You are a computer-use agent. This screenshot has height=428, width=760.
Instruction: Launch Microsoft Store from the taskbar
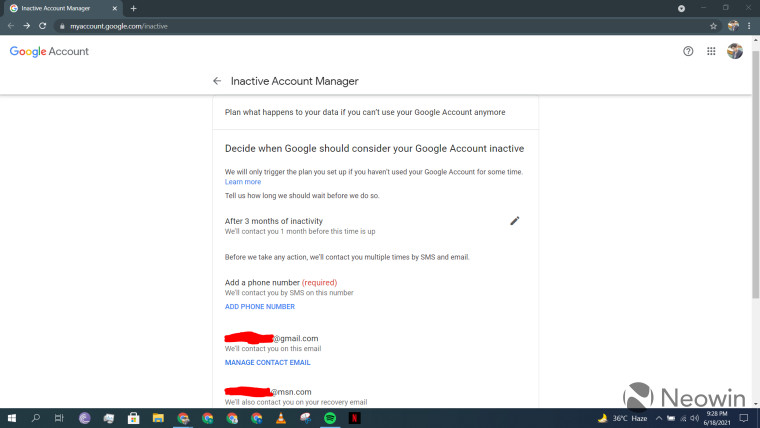133,418
